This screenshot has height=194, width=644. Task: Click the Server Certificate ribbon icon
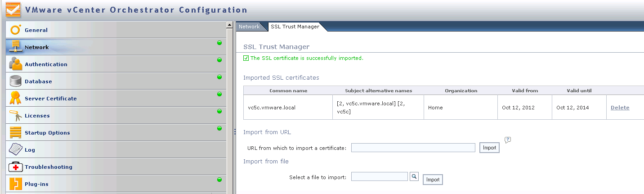click(16, 98)
